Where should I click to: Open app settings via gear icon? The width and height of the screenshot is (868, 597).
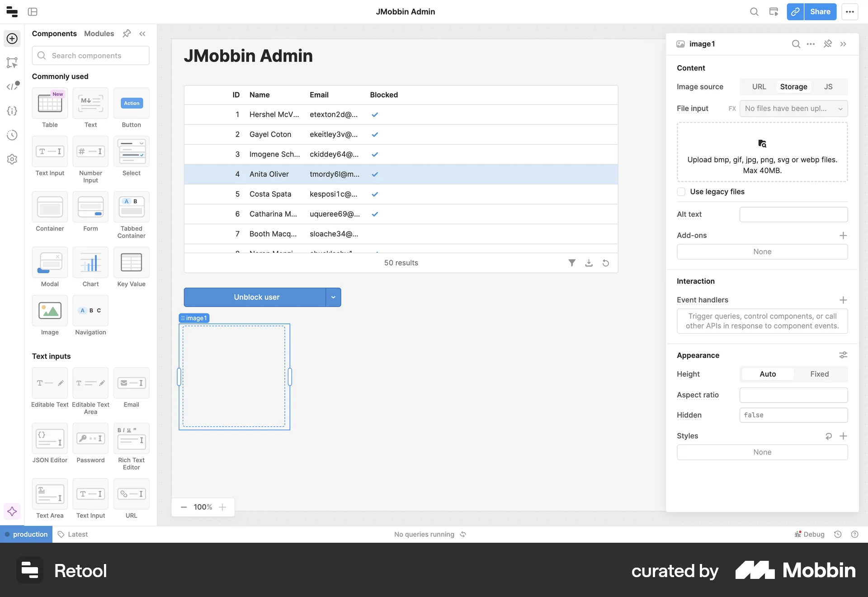point(12,159)
